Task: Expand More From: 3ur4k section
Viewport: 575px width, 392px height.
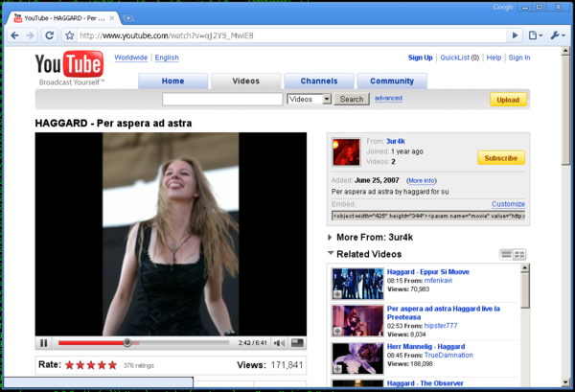Action: [330, 238]
